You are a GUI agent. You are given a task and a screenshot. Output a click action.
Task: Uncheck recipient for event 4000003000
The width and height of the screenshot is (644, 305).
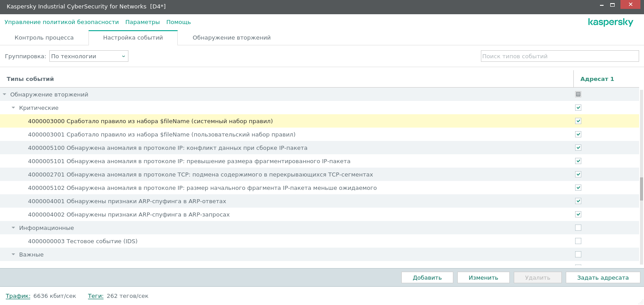[578, 121]
